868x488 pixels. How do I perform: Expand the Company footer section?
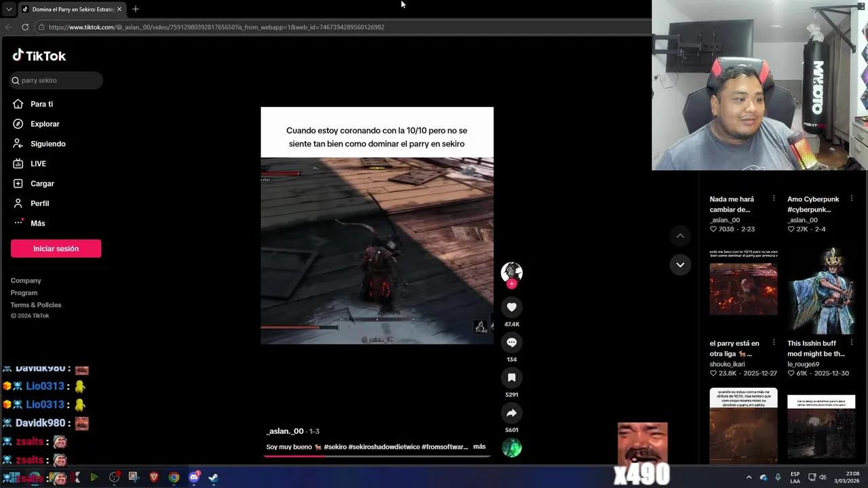[26, 281]
